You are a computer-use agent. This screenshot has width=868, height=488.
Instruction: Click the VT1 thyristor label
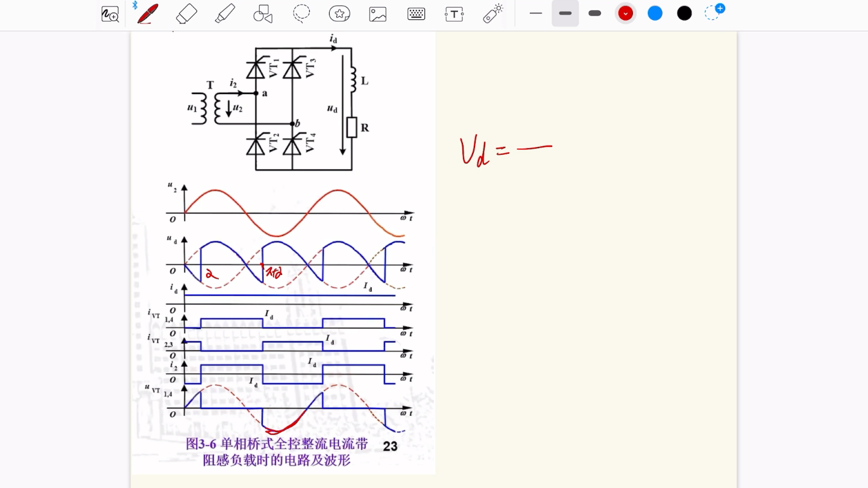[x=275, y=67]
